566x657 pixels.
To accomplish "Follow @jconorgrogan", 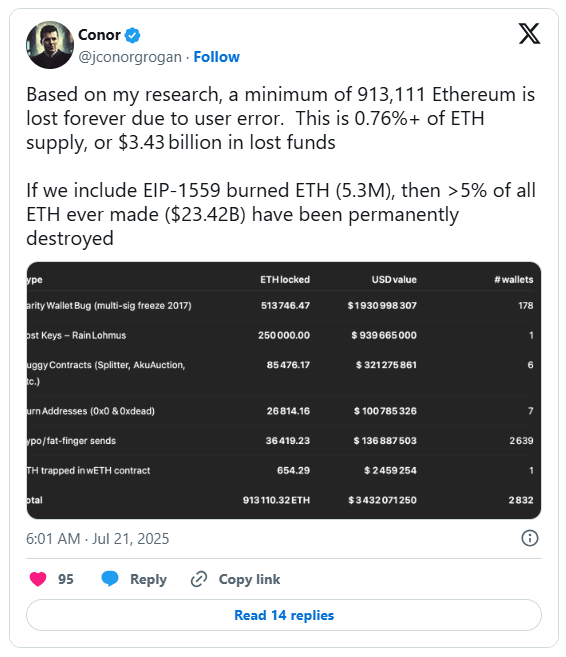I will (216, 57).
